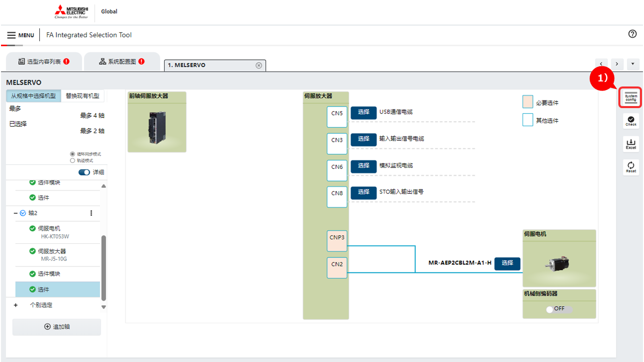This screenshot has height=362, width=644.
Task: Switch to the 替换现有机型 tab
Action: 83,96
